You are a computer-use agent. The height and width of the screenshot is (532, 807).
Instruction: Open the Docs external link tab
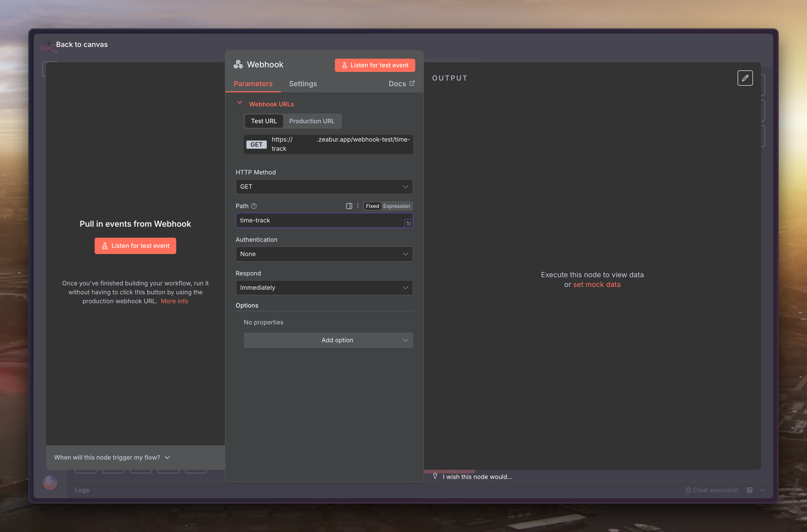click(401, 84)
